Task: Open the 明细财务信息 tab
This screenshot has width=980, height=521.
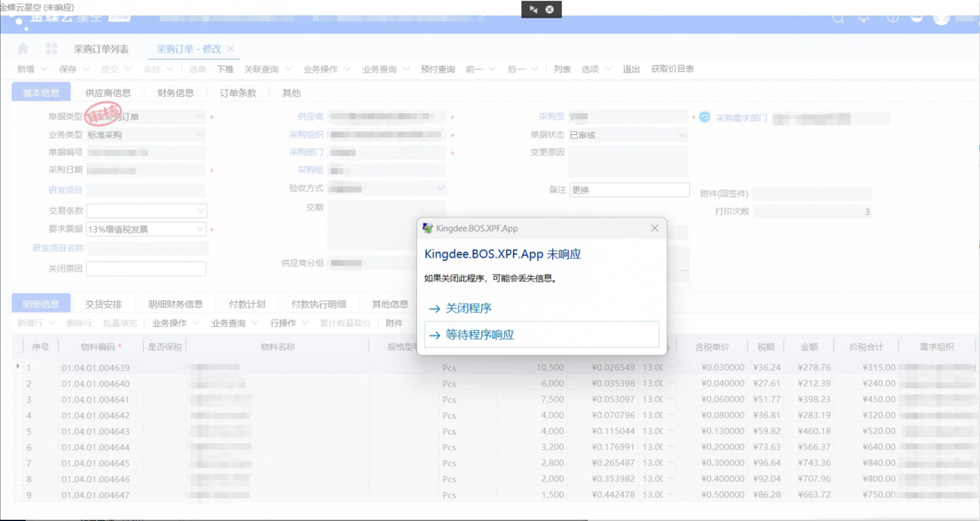Action: 175,304
